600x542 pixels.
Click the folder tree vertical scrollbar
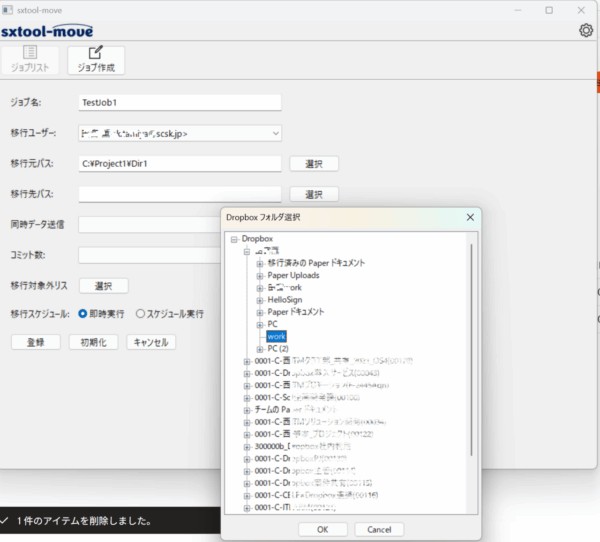pyautogui.click(x=471, y=349)
